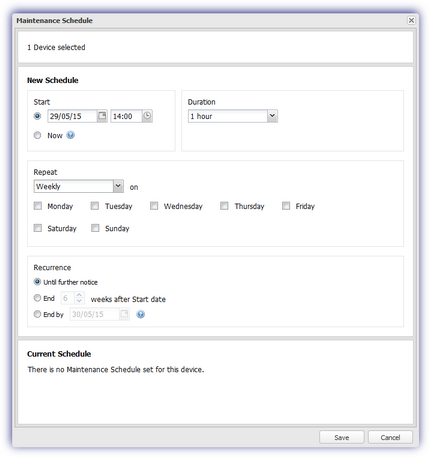Expand the Duration dropdown showing 1 hour
Image resolution: width=430 pixels, height=457 pixels.
[233, 116]
